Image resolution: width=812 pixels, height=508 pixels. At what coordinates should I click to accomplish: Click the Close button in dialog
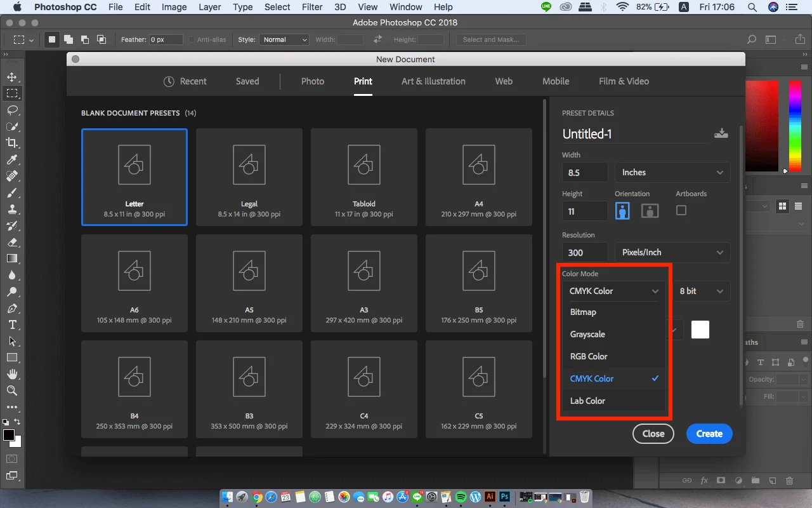tap(653, 434)
